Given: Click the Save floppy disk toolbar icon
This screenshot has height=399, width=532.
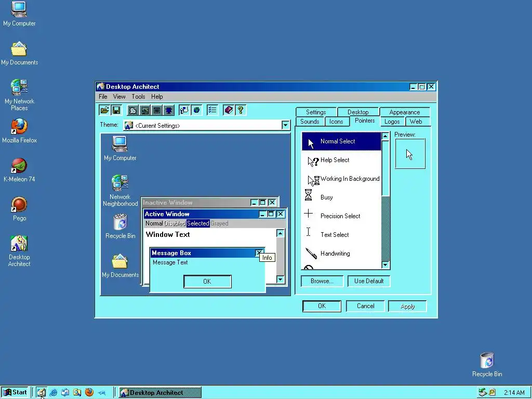Looking at the screenshot, I should [x=116, y=110].
